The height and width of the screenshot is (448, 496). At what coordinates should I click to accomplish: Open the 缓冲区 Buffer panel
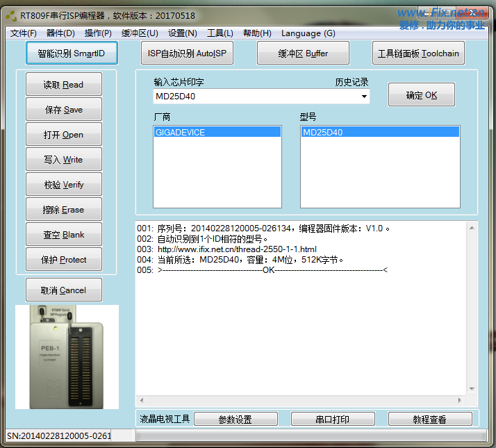(303, 53)
